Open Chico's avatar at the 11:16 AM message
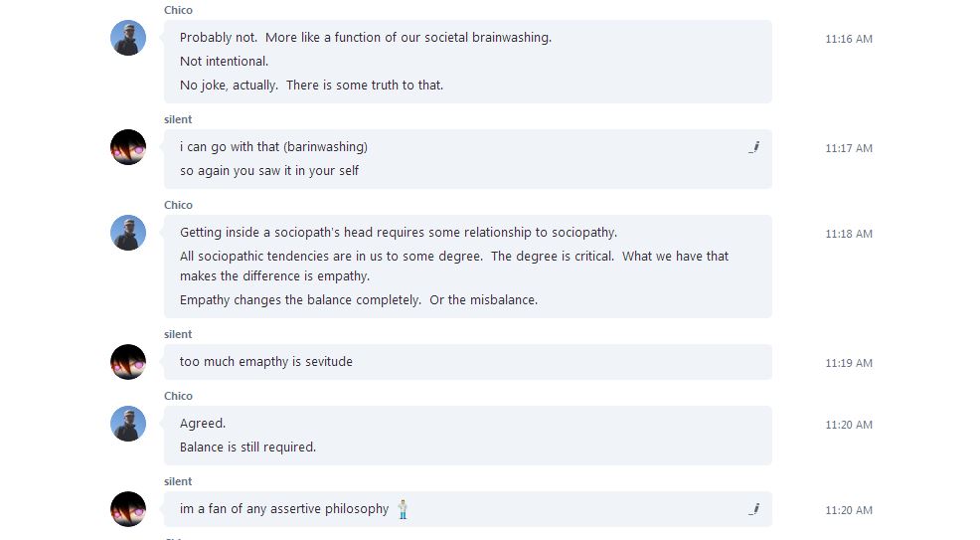 (x=128, y=38)
